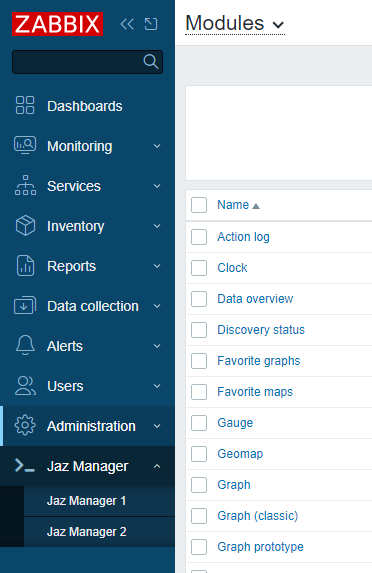Check the Graph module checkbox
The width and height of the screenshot is (372, 573).
[x=199, y=485]
